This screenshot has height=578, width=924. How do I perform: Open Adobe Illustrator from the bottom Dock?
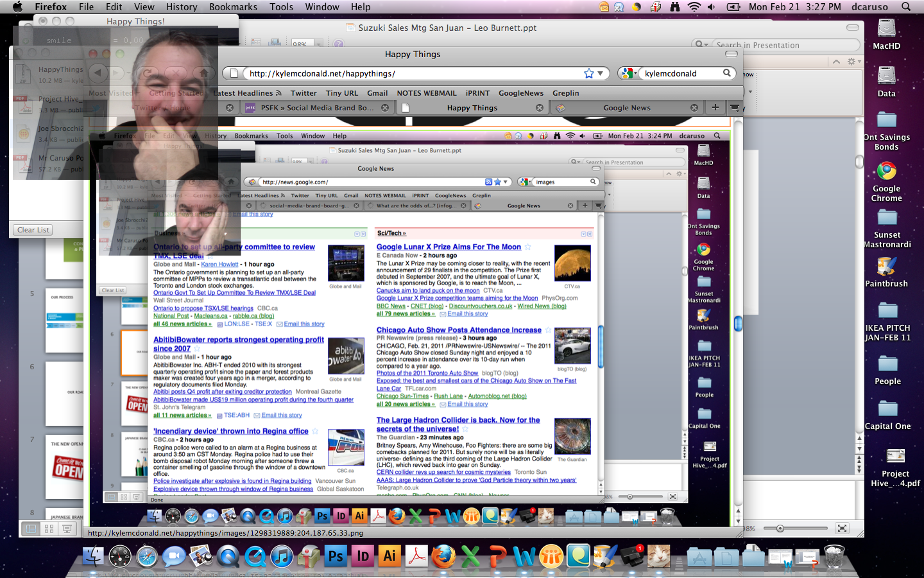pyautogui.click(x=389, y=556)
